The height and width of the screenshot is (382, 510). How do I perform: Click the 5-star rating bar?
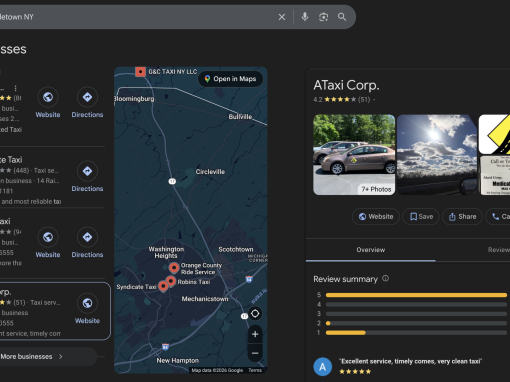pos(416,295)
